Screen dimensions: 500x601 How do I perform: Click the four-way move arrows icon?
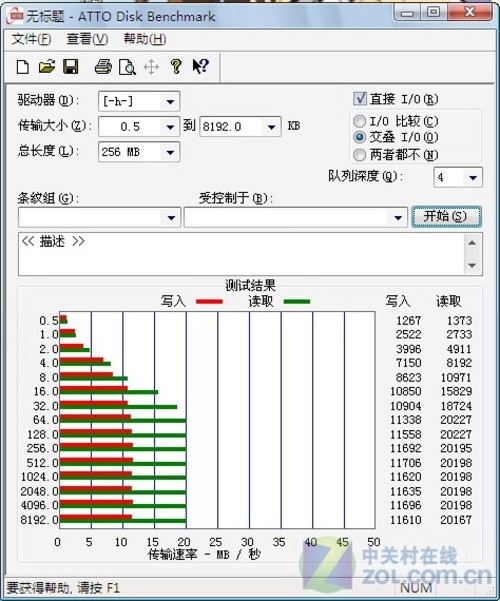(x=151, y=67)
